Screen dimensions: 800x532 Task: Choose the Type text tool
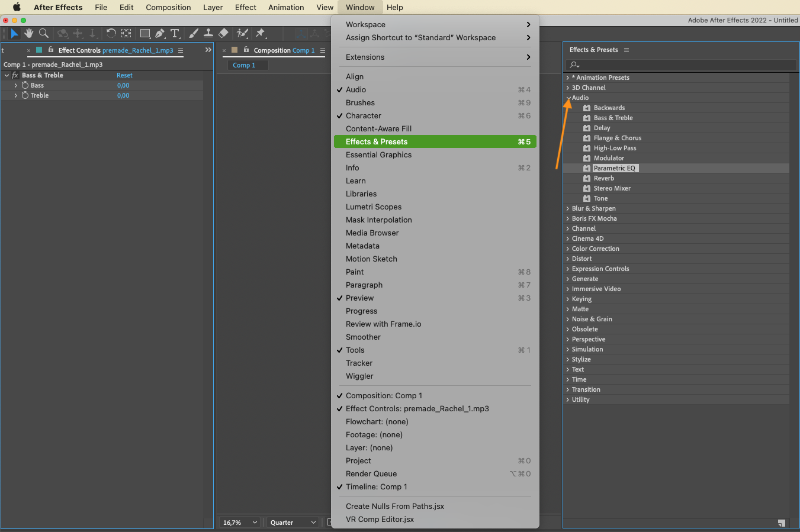point(175,34)
